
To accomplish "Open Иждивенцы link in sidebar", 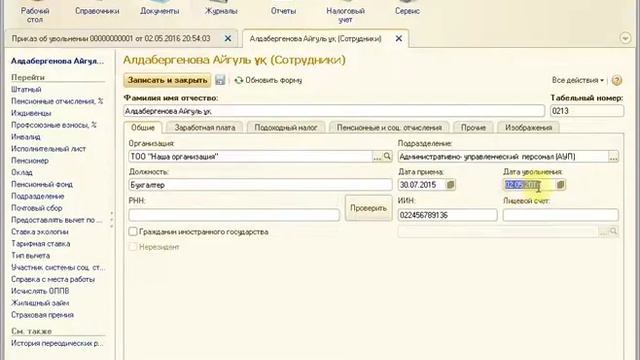I will pos(31,113).
